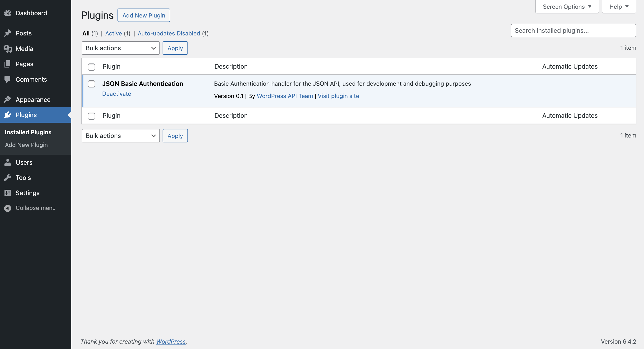Click the Installed Plugins submenu item
644x349 pixels.
click(28, 132)
